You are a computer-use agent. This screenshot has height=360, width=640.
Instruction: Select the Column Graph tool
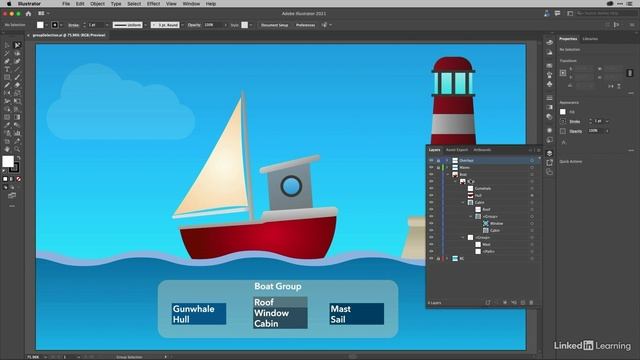(17, 133)
